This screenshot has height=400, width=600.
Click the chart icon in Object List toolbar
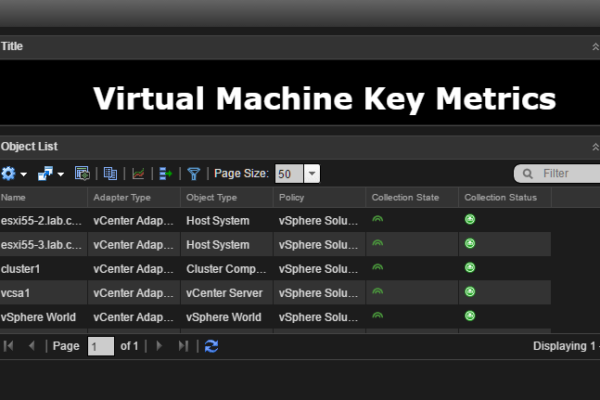(x=138, y=174)
